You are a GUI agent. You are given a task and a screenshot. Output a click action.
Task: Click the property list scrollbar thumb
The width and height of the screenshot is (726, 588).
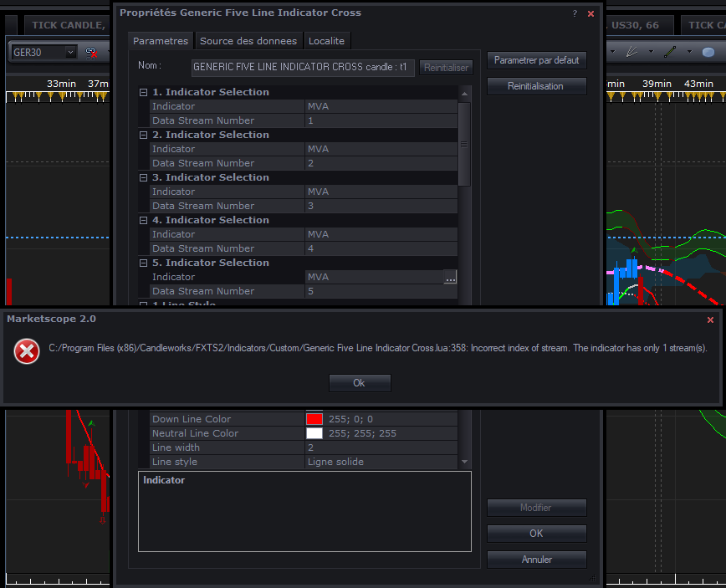pos(464,145)
